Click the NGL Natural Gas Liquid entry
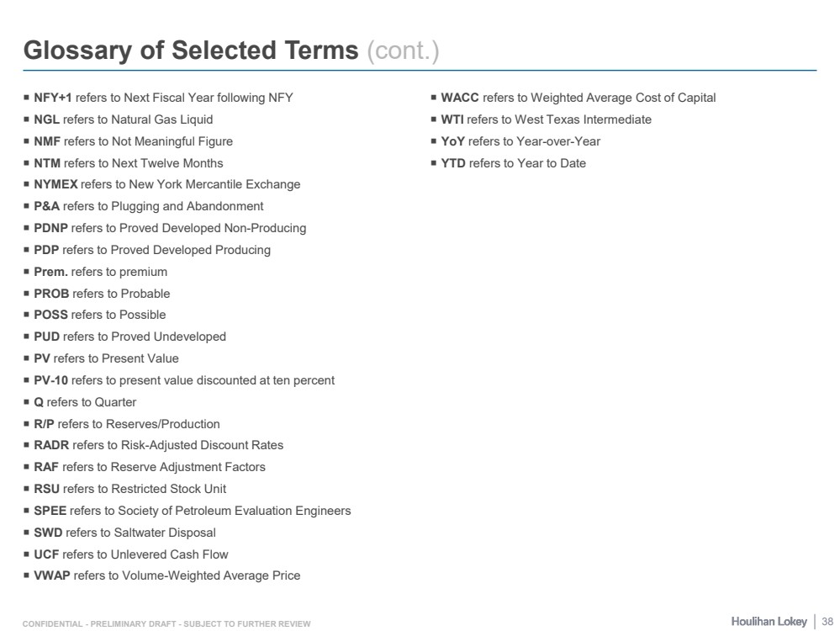Viewport: 840px width, 631px height. (123, 119)
